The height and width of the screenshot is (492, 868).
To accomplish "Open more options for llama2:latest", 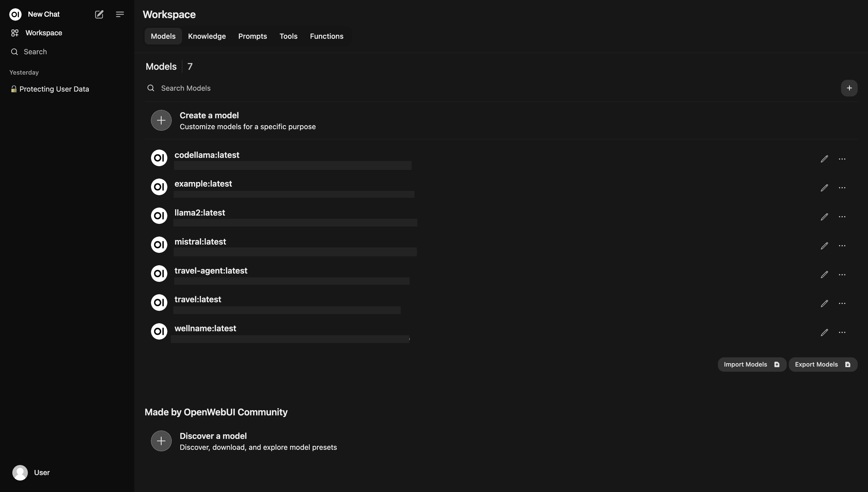I will (842, 217).
